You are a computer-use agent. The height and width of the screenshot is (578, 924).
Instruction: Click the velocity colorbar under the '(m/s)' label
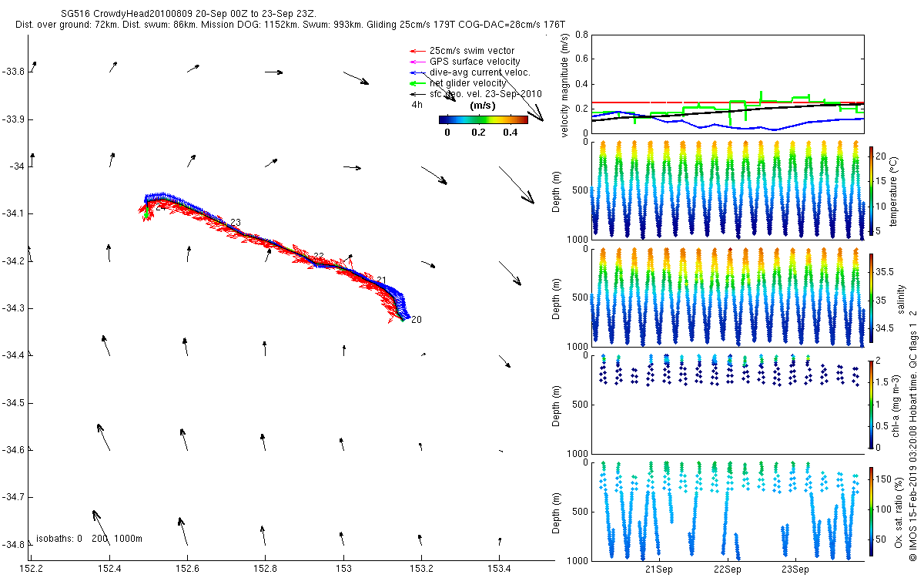(x=483, y=119)
